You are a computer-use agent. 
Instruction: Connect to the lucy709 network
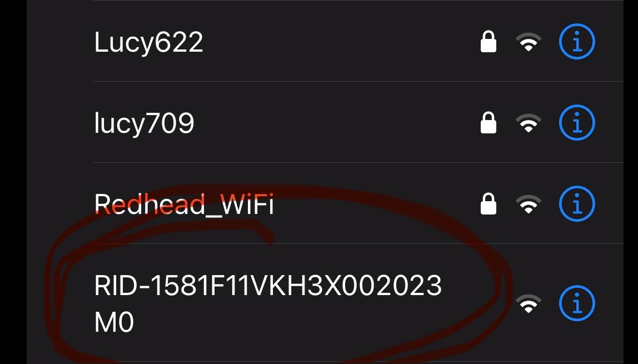click(144, 123)
